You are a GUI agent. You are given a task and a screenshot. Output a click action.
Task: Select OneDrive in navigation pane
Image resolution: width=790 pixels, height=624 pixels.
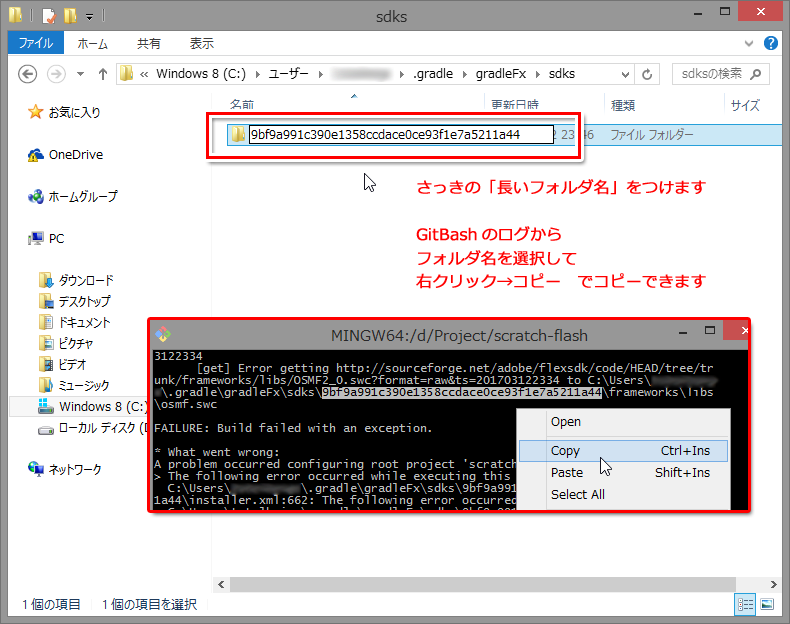[76, 155]
